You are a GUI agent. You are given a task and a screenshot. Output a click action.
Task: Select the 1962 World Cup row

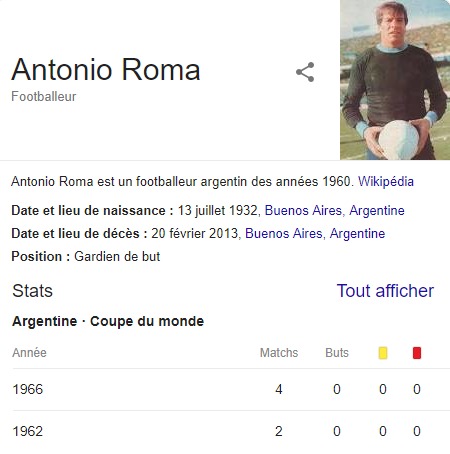tap(231, 431)
